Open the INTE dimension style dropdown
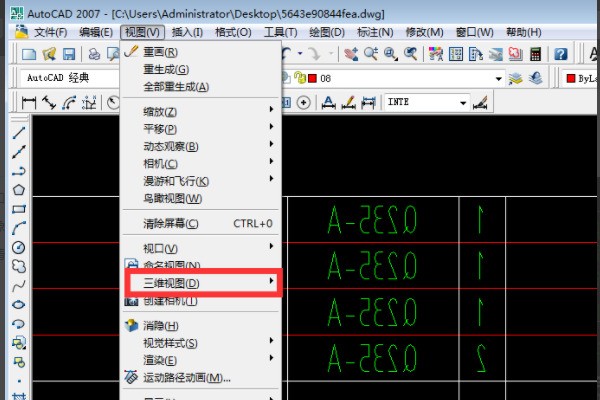The width and height of the screenshot is (600, 400). 463,103
